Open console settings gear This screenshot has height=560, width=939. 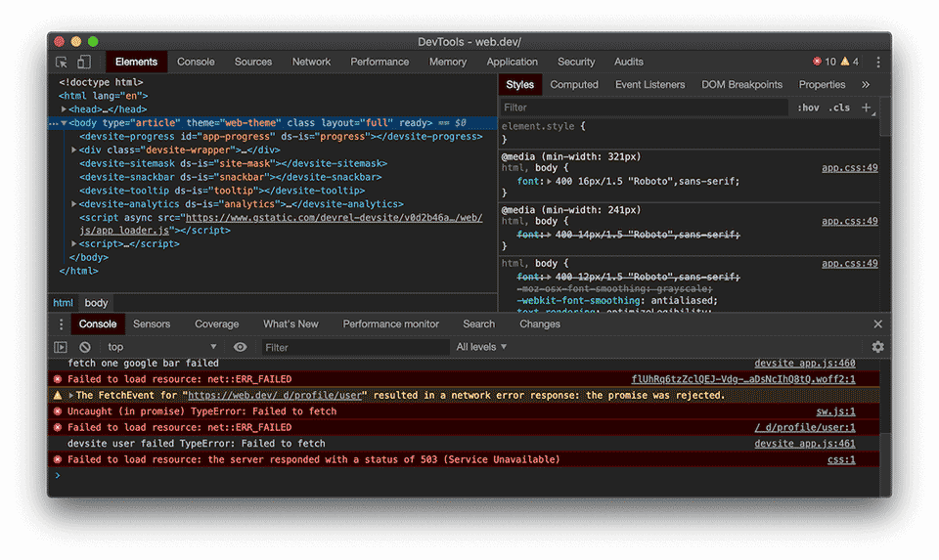pyautogui.click(x=877, y=347)
